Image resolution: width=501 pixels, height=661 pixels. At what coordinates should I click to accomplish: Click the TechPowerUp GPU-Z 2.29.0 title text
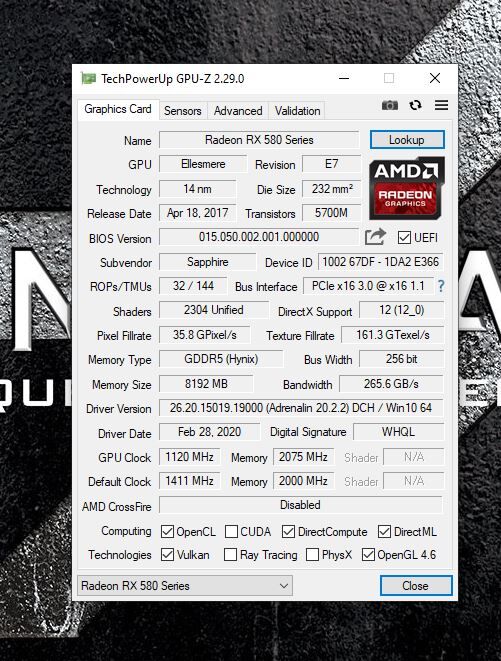(x=172, y=79)
